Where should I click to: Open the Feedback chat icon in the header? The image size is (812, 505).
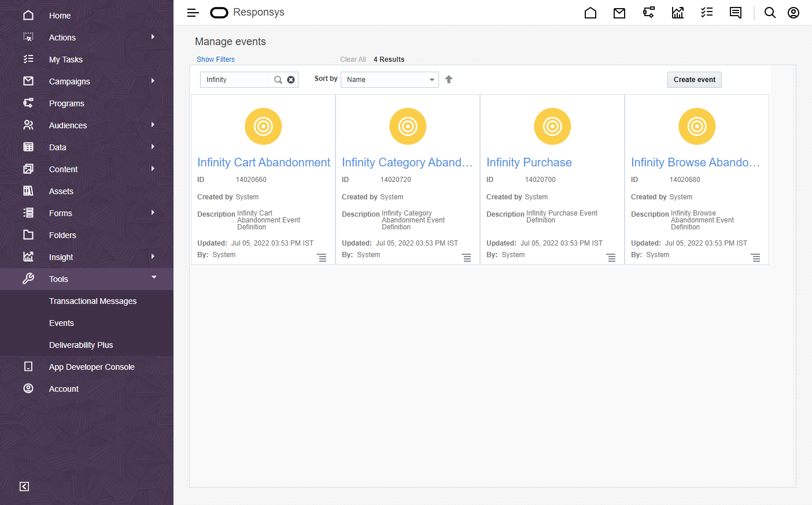[x=735, y=12]
